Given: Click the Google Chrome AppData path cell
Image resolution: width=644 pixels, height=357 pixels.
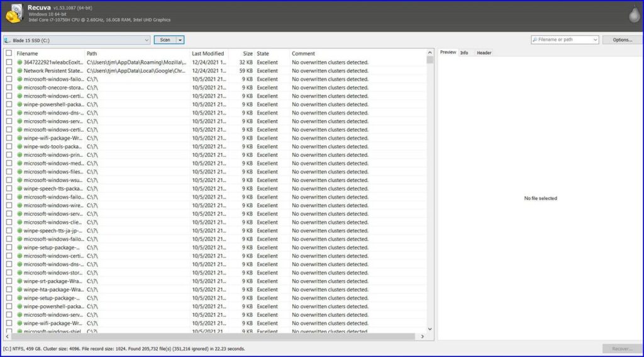Looking at the screenshot, I should [x=136, y=71].
